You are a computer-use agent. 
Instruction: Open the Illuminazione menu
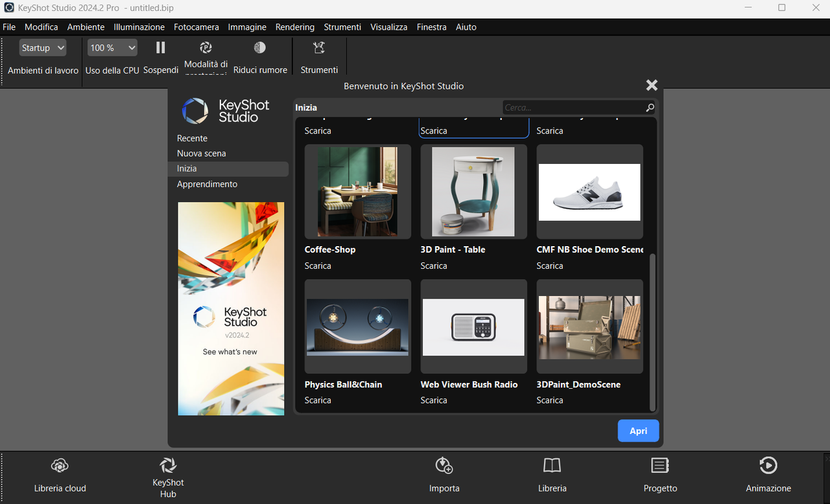pos(139,27)
